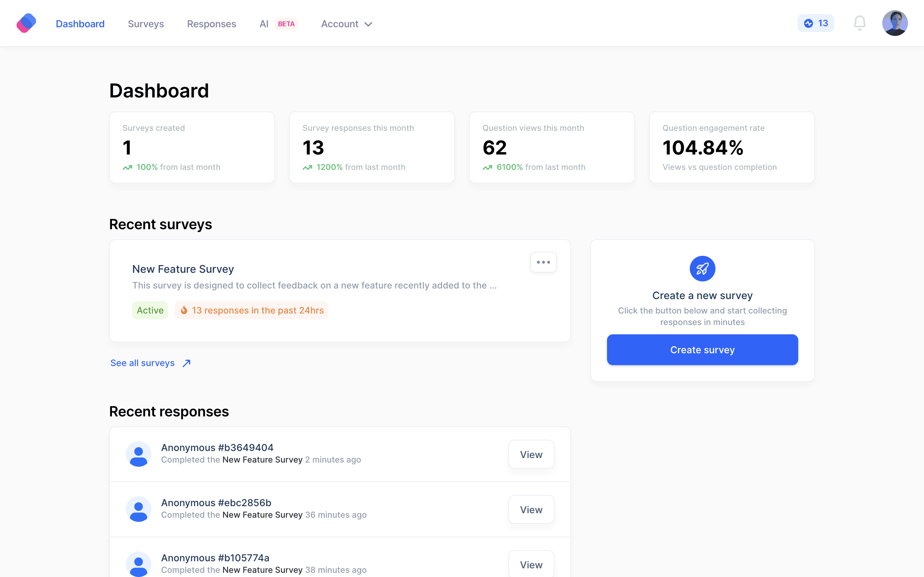Click the flame icon on 24hrs responses badge
Viewport: 924px width, 577px height.
pyautogui.click(x=184, y=310)
